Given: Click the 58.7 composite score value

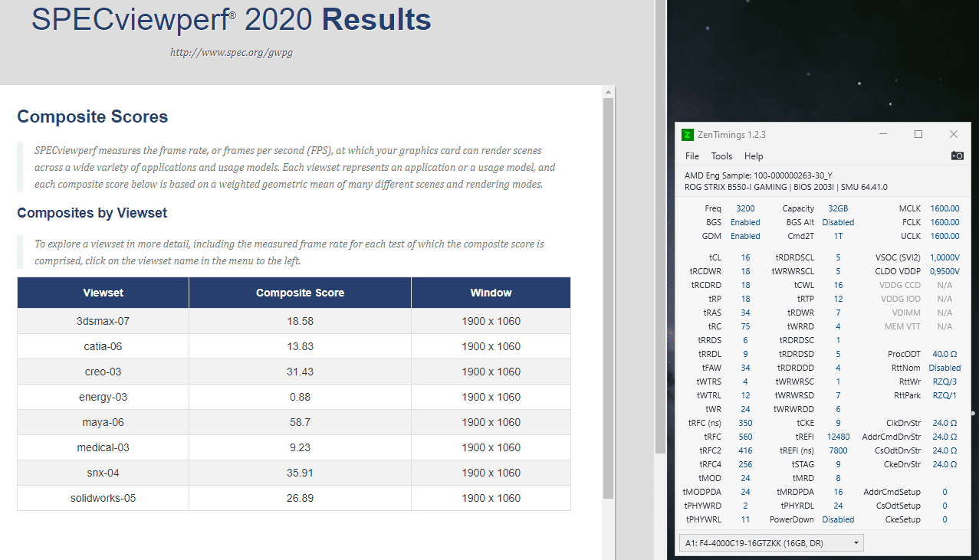Looking at the screenshot, I should click(x=300, y=422).
